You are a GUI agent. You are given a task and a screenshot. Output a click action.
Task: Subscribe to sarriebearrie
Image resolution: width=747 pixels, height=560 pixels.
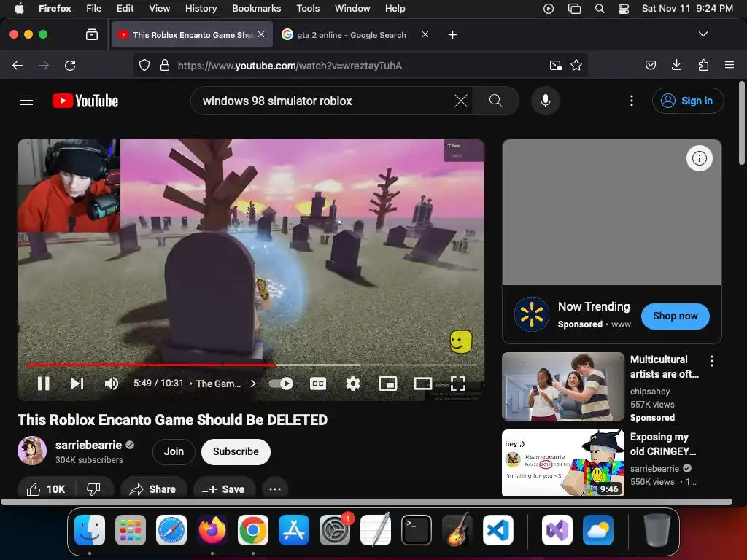(236, 451)
